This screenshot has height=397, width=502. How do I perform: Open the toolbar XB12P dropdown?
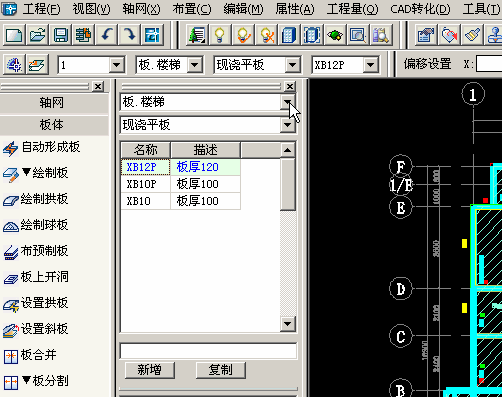[x=371, y=65]
